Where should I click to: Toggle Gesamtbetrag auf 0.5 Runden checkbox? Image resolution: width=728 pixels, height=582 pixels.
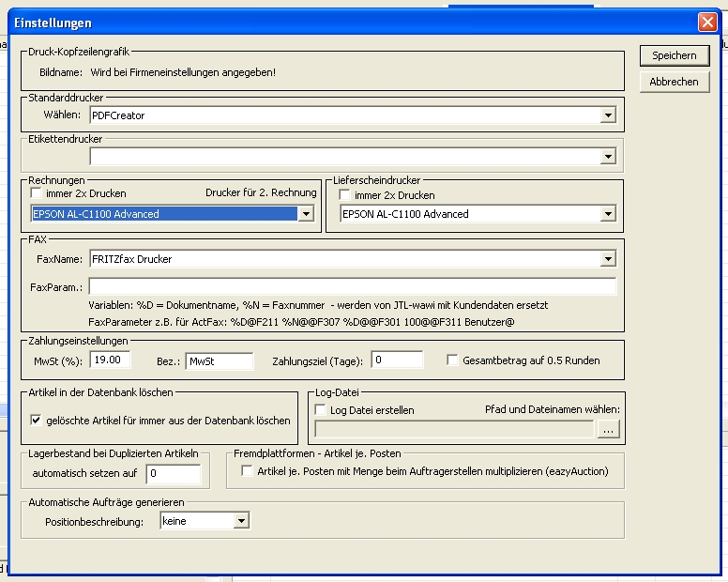click(453, 360)
